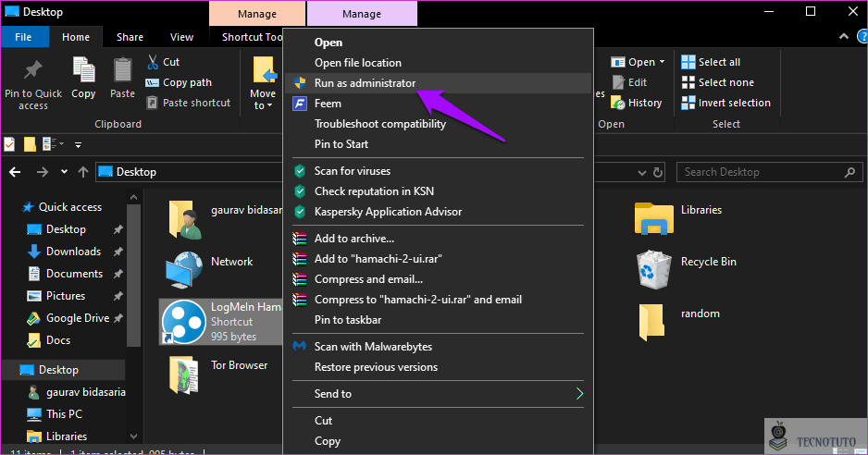This screenshot has width=868, height=455.
Task: Open Downloads in navigation pane
Action: (x=73, y=252)
